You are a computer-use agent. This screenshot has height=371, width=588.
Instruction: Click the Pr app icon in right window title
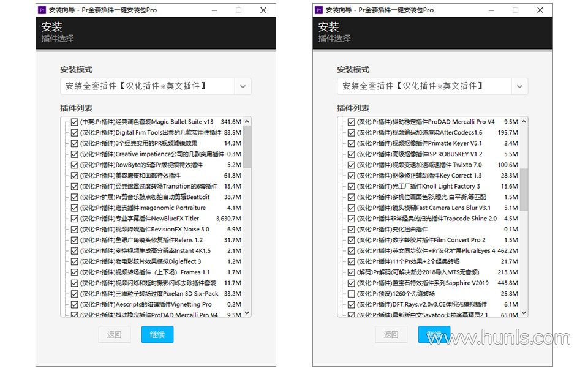tap(318, 10)
